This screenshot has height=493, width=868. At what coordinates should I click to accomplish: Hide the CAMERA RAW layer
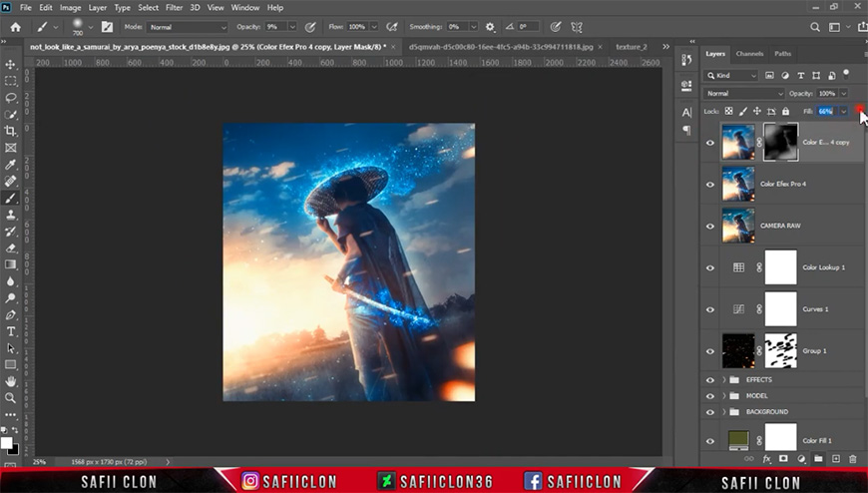(710, 226)
